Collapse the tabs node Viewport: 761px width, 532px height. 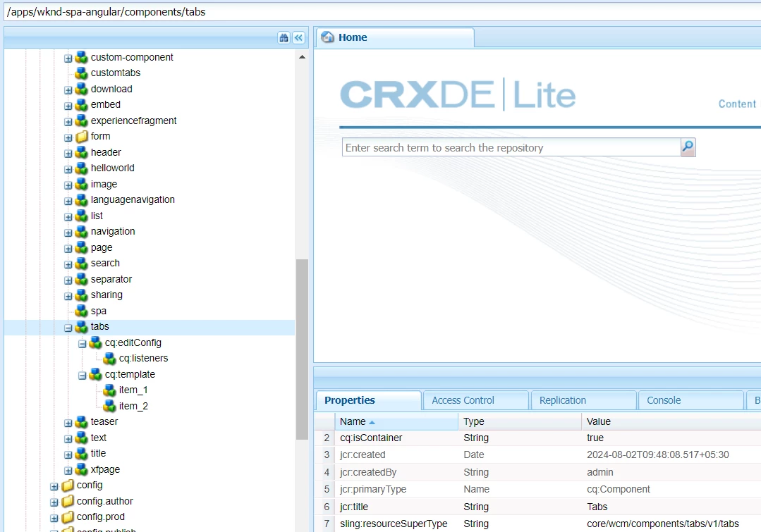pos(68,328)
